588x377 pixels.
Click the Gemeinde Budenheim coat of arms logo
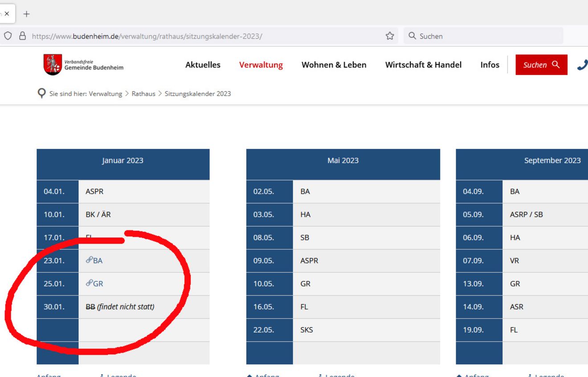click(x=53, y=65)
